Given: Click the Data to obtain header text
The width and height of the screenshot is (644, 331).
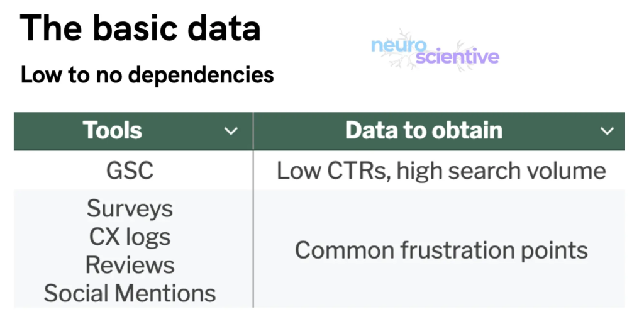Looking at the screenshot, I should [x=423, y=131].
